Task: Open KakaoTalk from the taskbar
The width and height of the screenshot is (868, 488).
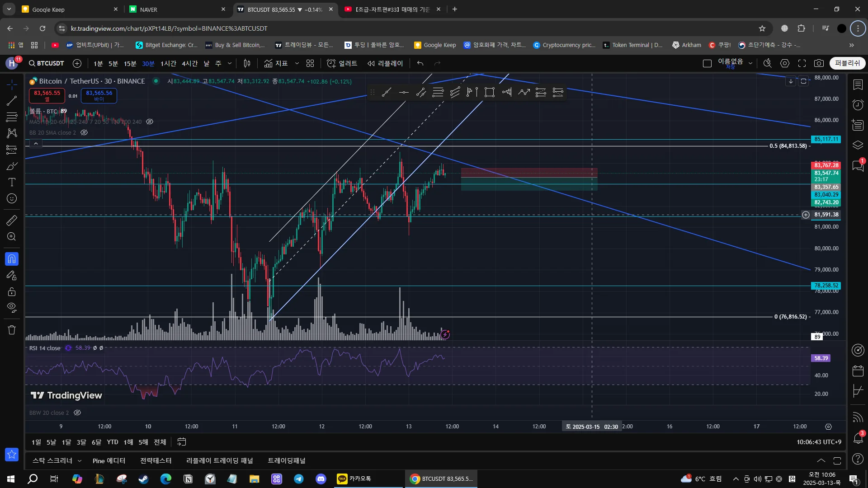Action: pos(355,479)
